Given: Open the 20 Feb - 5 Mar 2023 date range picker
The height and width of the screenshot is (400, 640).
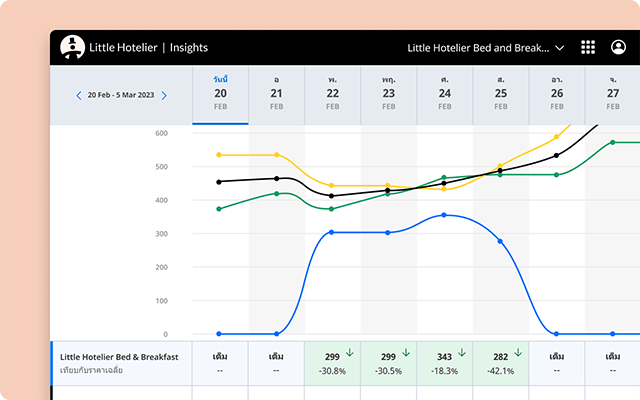Looking at the screenshot, I should [x=121, y=96].
